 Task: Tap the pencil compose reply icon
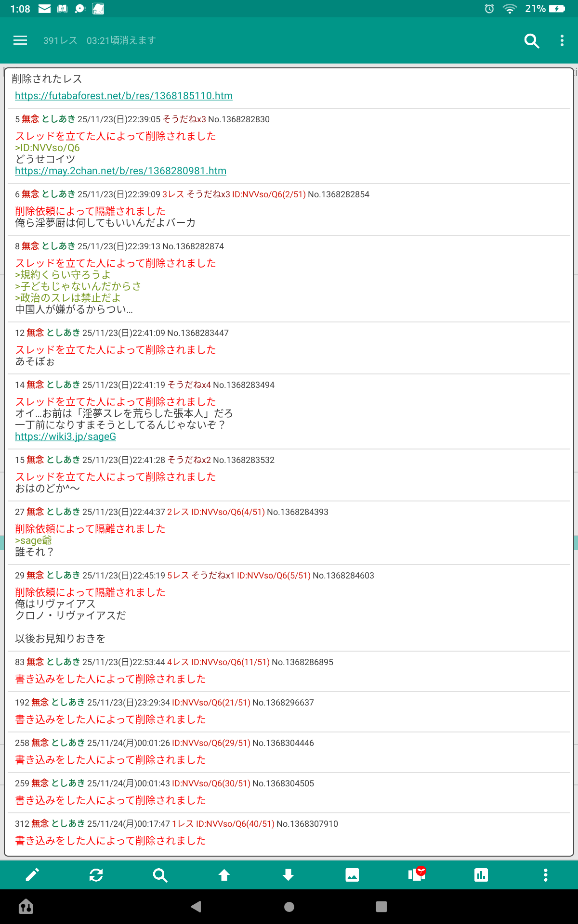tap(32, 875)
